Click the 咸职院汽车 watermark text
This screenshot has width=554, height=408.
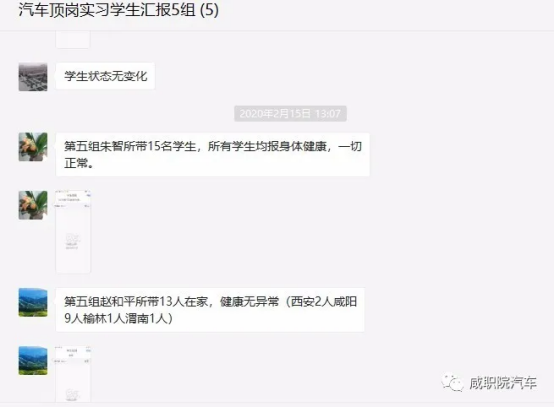503,383
